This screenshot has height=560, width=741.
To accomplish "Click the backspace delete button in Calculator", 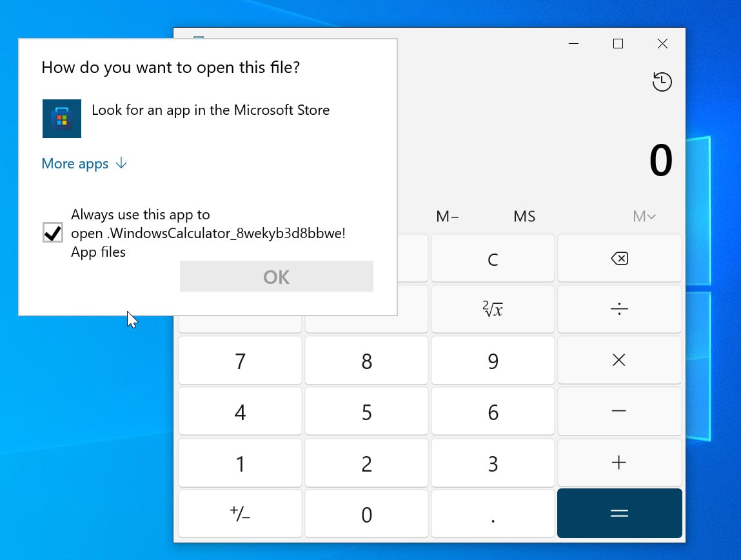I will click(619, 259).
